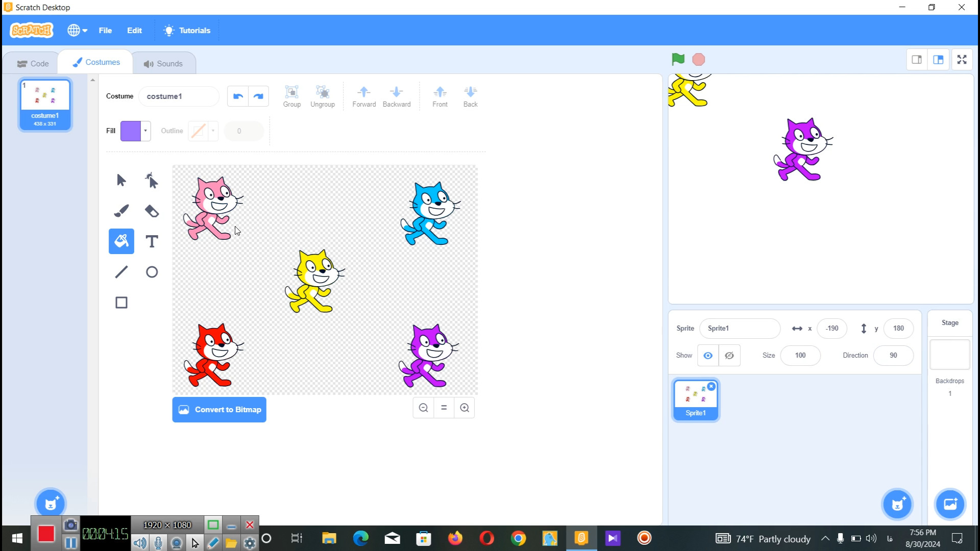The image size is (980, 551).
Task: Select the Brush tool
Action: click(x=121, y=211)
